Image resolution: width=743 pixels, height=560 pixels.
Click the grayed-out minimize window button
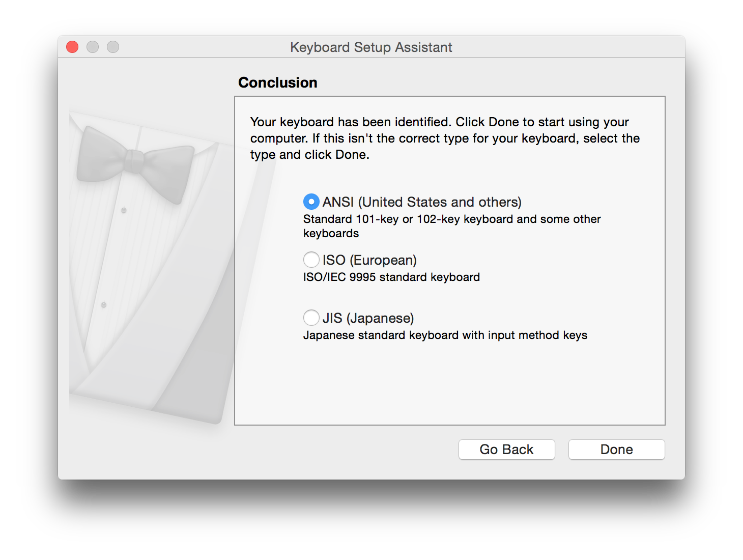pyautogui.click(x=93, y=47)
